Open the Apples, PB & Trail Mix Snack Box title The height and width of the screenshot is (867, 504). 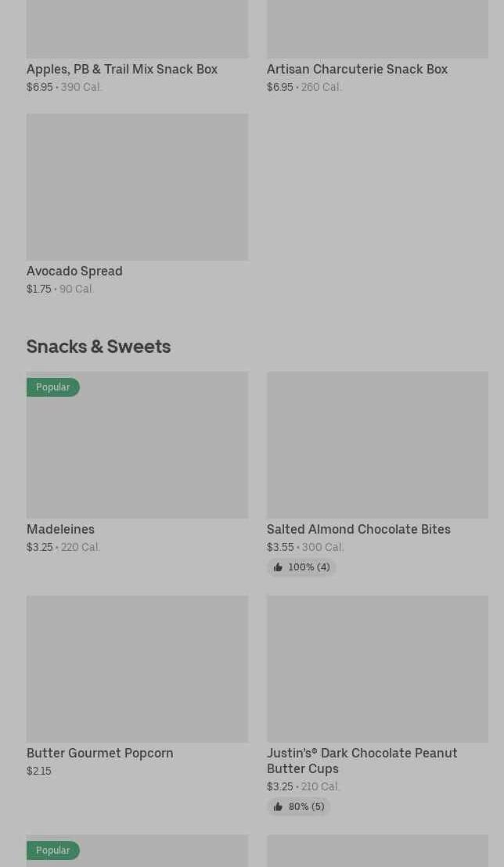coord(122,69)
